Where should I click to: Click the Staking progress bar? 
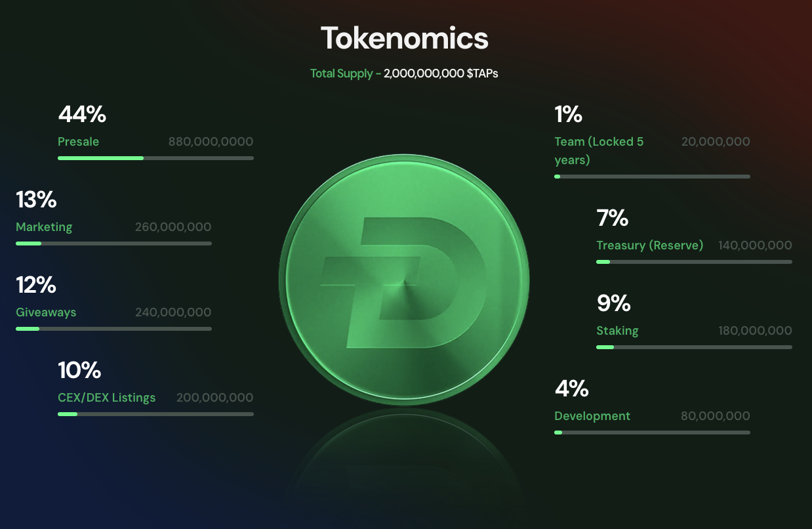tap(694, 347)
